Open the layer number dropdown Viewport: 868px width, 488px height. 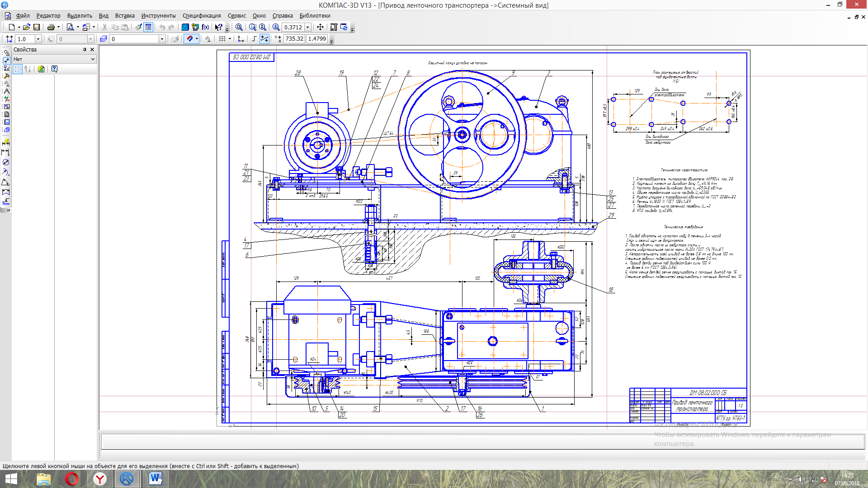[162, 39]
